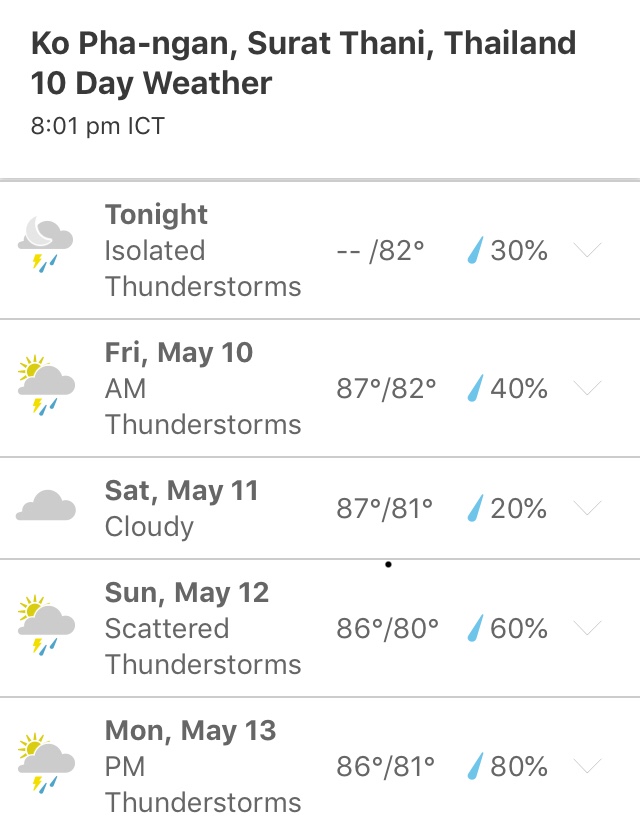Click the Ko Pha-ngan 10 Day Weather heading
This screenshot has height=834, width=640.
point(304,63)
